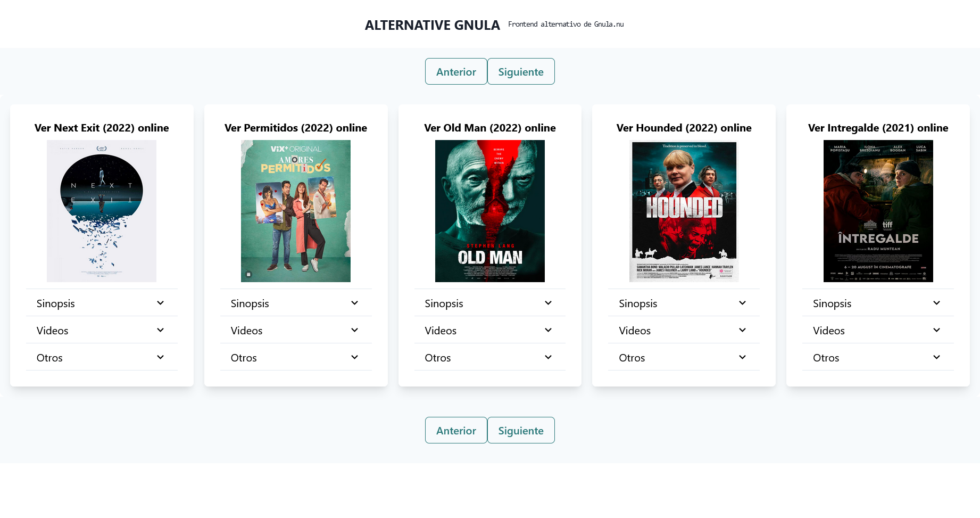Image resolution: width=980 pixels, height=518 pixels.
Task: Expand Videos for Intregalde
Action: click(x=878, y=330)
